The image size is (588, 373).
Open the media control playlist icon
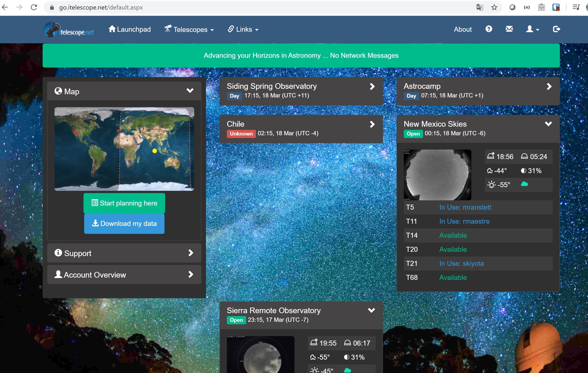coord(576,7)
